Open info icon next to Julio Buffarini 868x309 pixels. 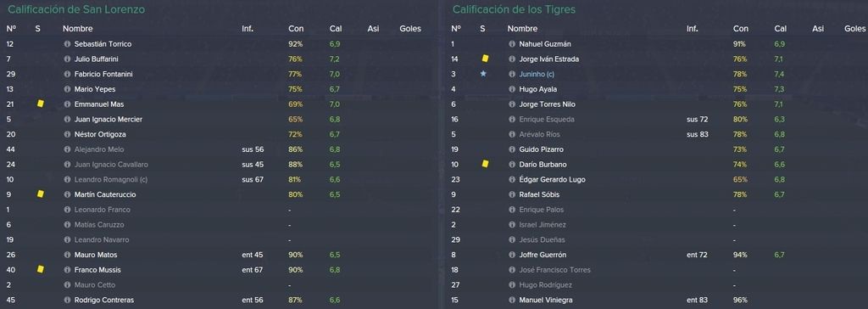[x=68, y=59]
